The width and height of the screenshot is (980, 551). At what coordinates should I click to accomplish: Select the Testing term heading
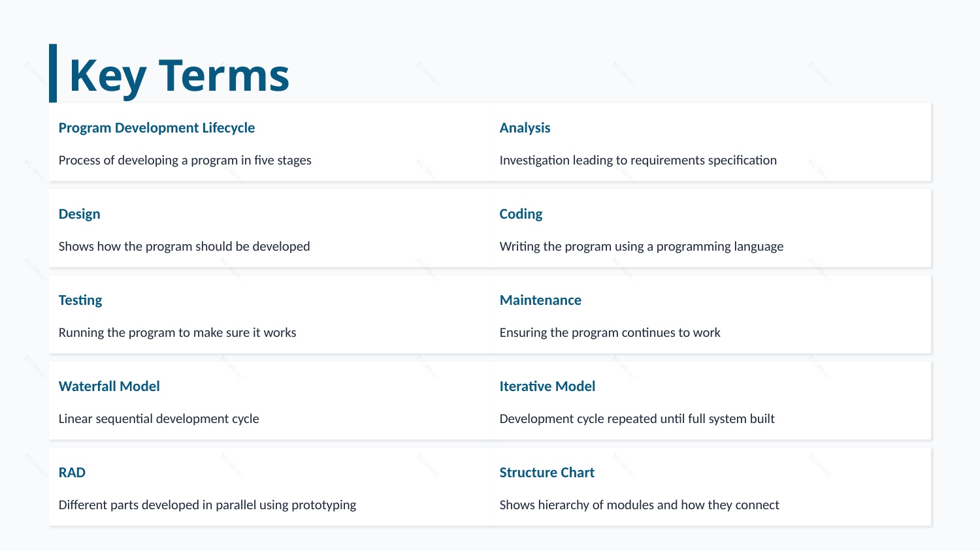[80, 300]
